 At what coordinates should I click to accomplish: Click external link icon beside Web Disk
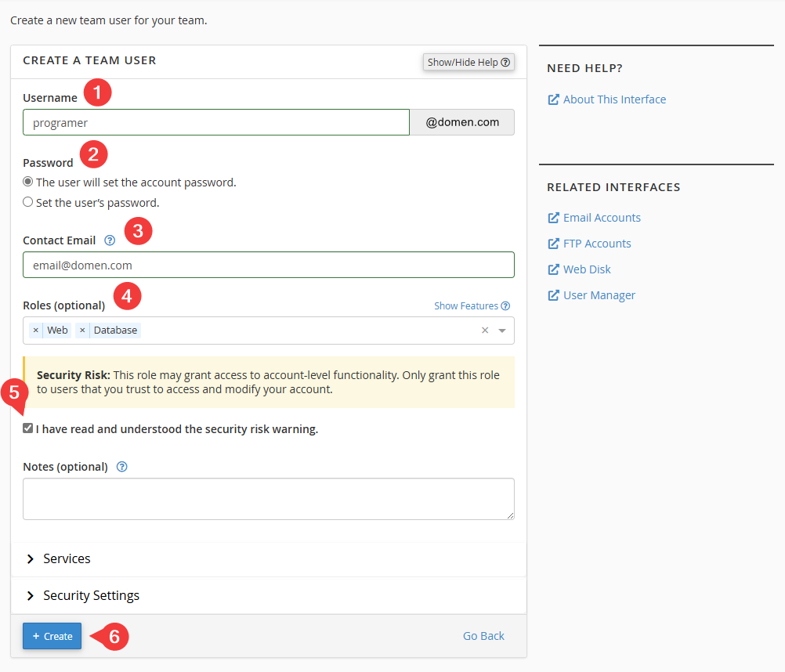553,269
